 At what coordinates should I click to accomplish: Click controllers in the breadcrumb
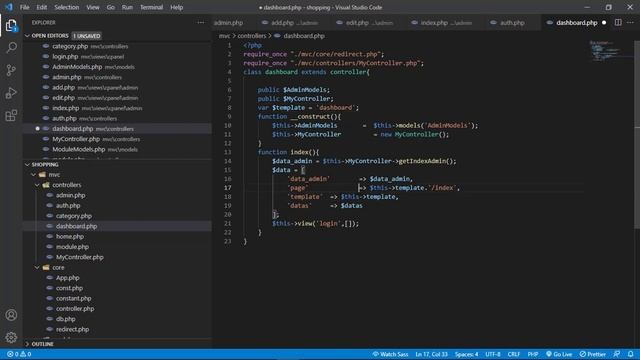point(252,36)
